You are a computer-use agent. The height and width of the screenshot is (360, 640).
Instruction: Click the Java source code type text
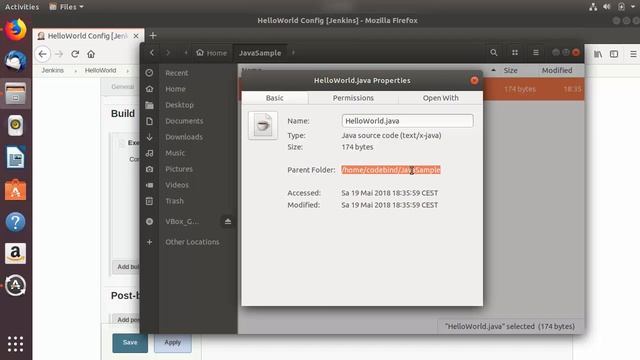coord(391,136)
